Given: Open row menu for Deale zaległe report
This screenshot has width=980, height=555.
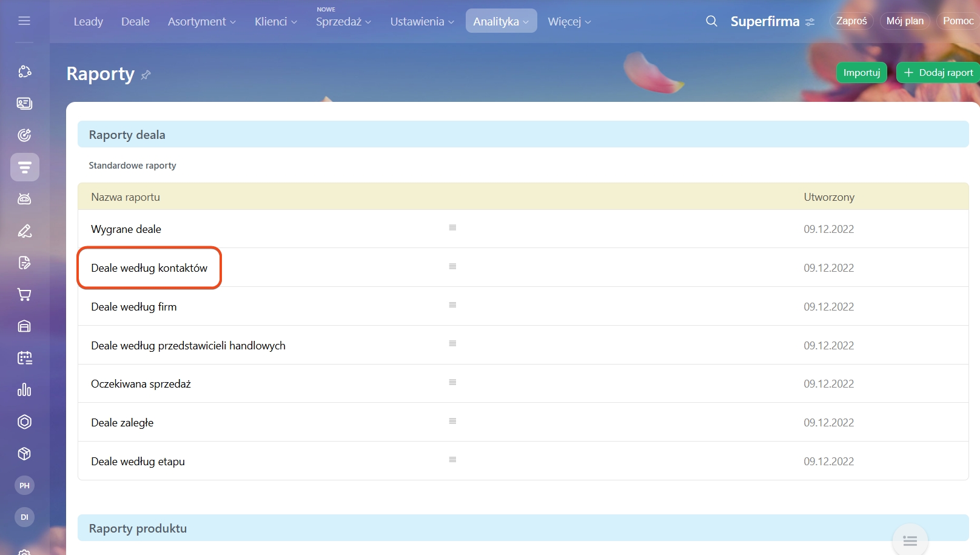Looking at the screenshot, I should point(452,421).
